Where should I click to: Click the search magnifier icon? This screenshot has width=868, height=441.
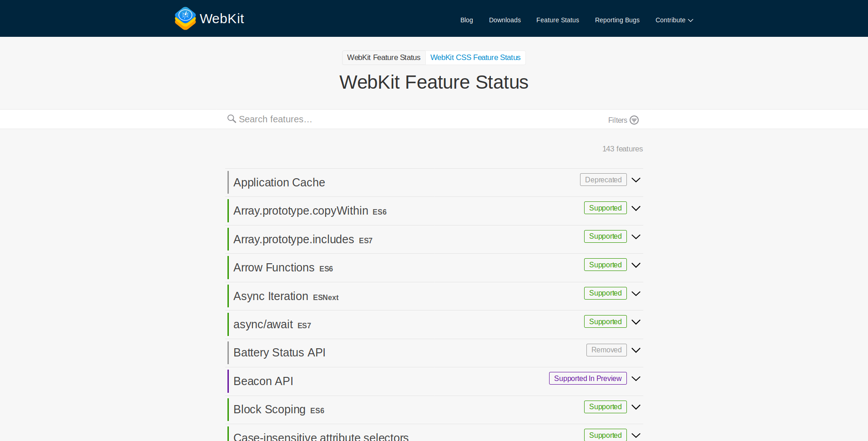click(232, 119)
